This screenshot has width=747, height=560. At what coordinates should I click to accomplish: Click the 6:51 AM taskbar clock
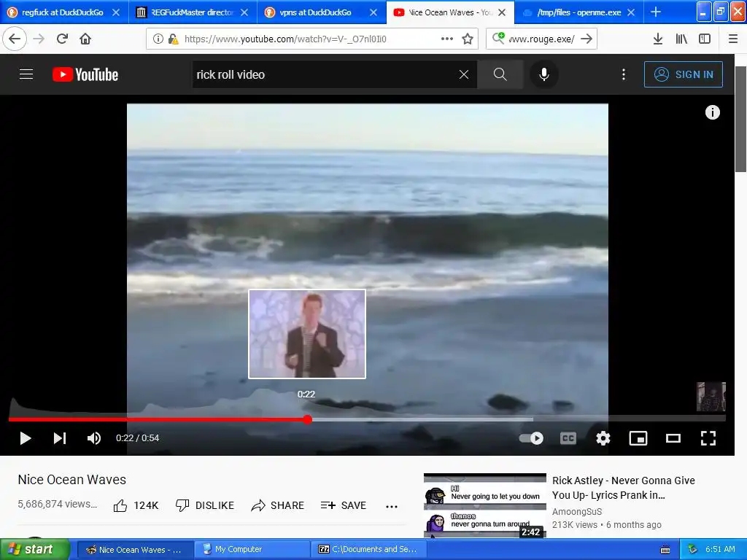720,550
